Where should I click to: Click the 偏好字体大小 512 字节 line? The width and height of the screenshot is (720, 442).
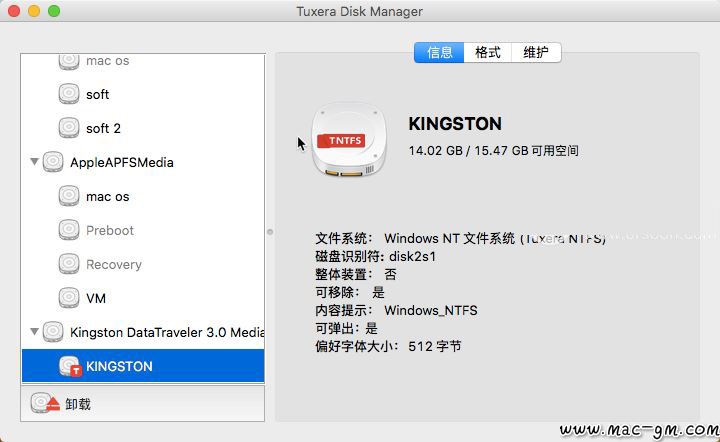(x=388, y=346)
